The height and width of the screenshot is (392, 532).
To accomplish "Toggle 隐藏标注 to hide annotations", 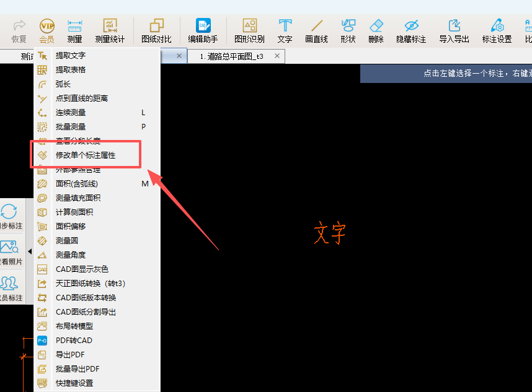I will 411,31.
